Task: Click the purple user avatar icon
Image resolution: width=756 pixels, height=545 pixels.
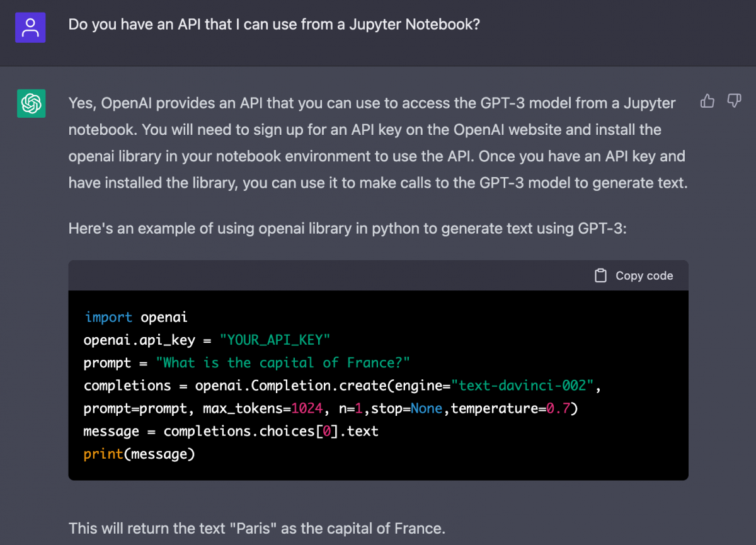Action: click(30, 27)
